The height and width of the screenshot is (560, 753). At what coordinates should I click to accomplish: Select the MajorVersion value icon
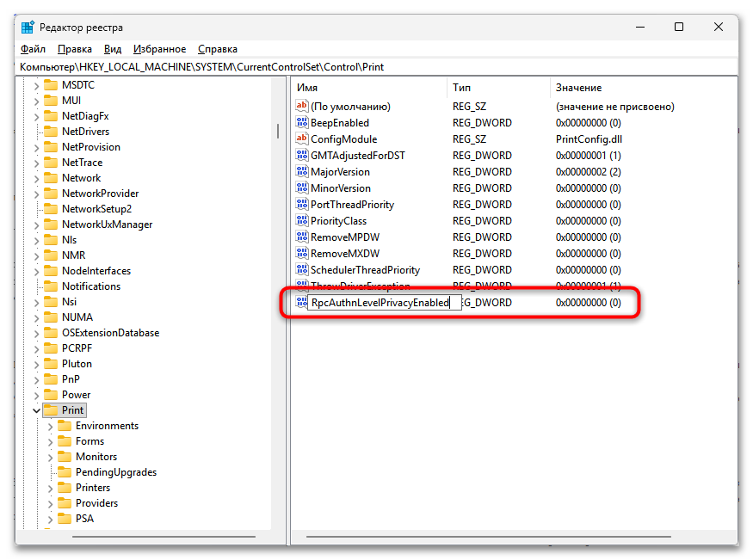[x=301, y=171]
